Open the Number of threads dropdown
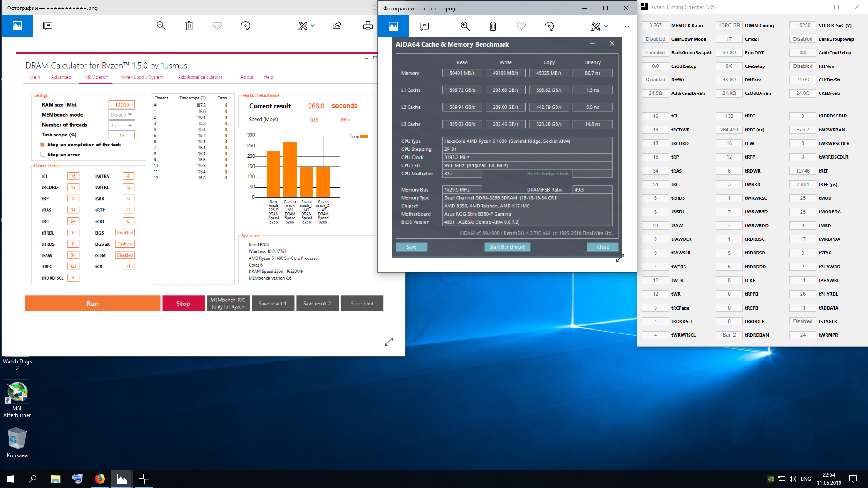868x488 pixels. tap(122, 125)
